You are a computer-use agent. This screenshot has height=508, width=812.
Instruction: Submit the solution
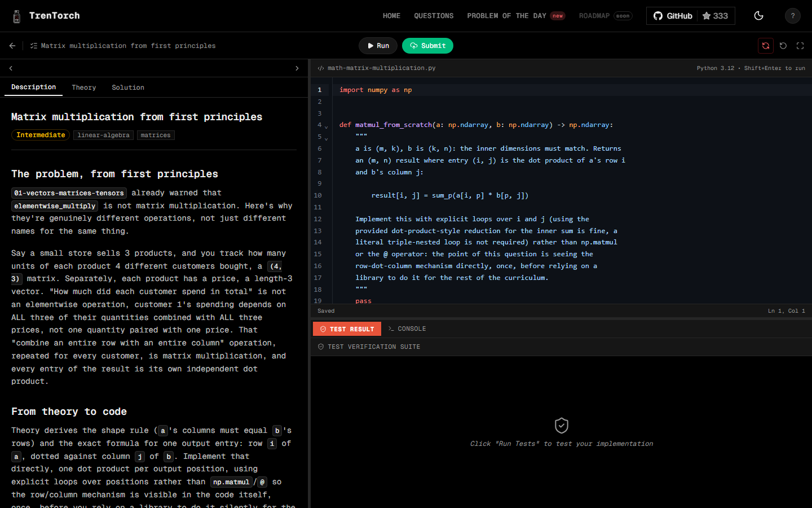point(427,46)
